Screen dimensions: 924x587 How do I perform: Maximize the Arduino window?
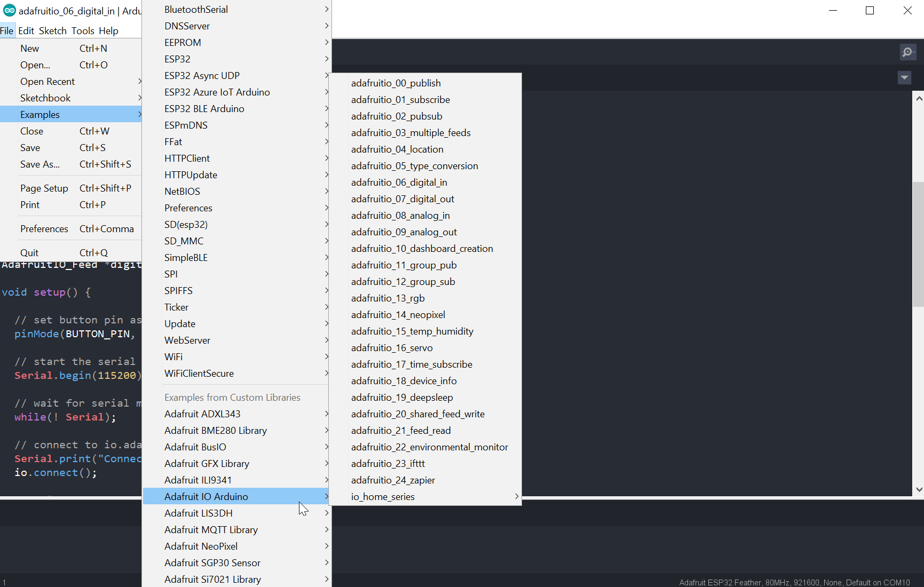[x=870, y=11]
